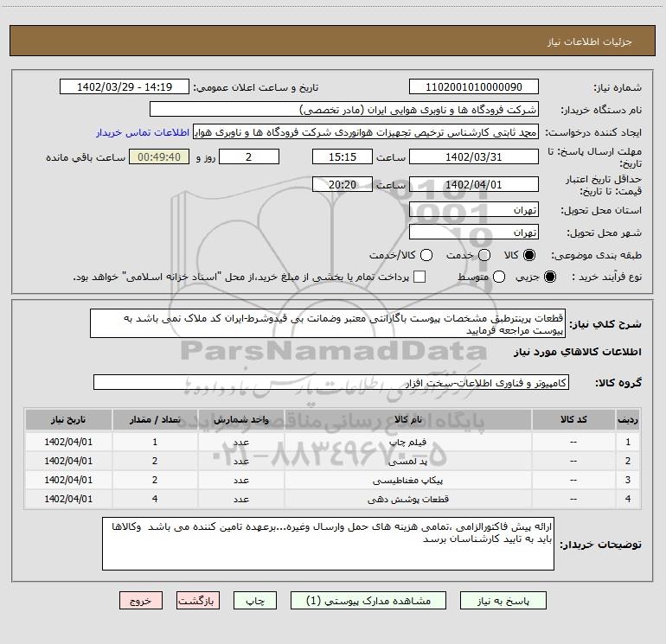Select the قطعات پوشش دهی item row
666x644 pixels.
[x=333, y=500]
